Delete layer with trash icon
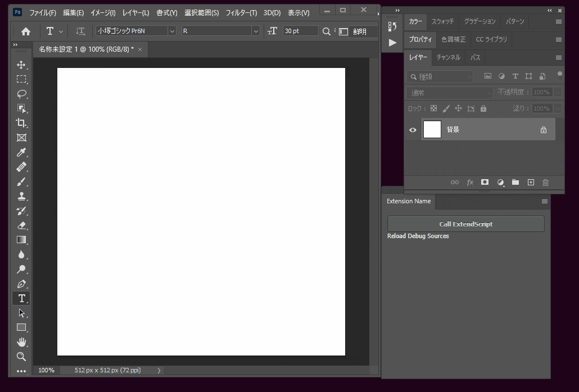This screenshot has height=392, width=579. pos(545,182)
